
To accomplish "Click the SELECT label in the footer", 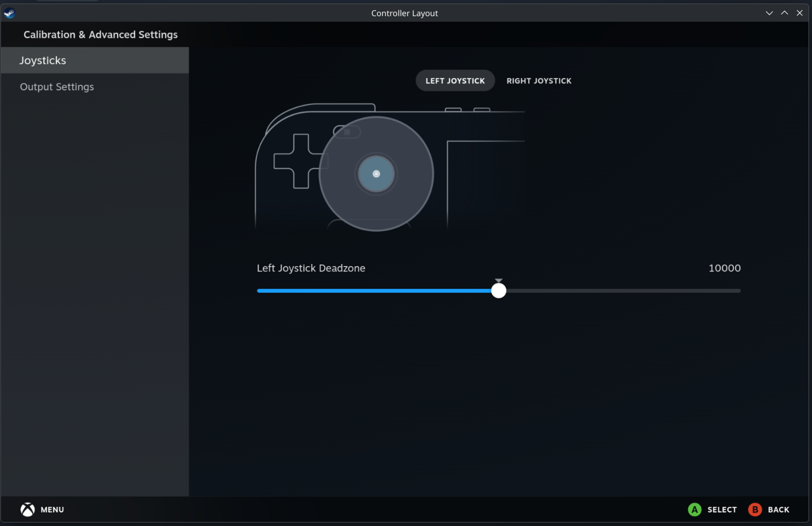I will [x=722, y=510].
